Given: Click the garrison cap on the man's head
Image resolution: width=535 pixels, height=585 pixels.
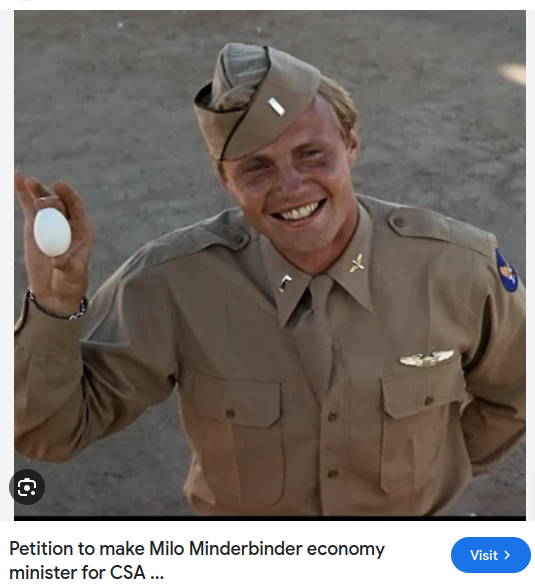Looking at the screenshot, I should click(x=256, y=102).
